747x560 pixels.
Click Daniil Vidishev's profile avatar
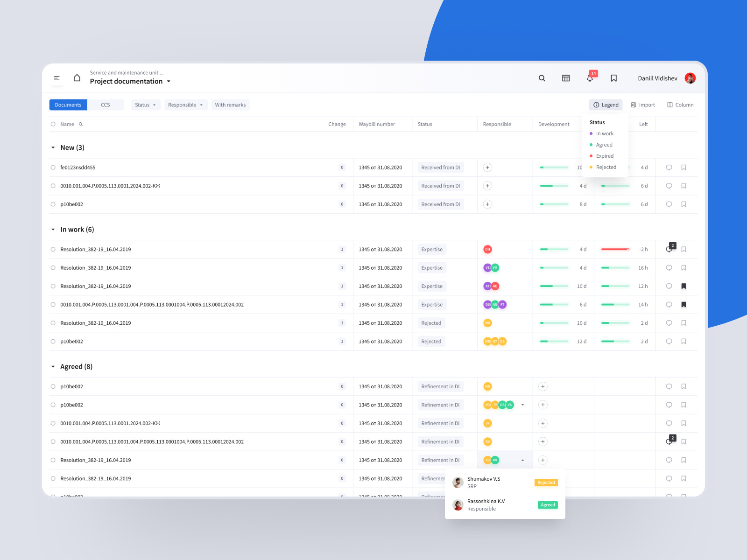click(x=690, y=78)
